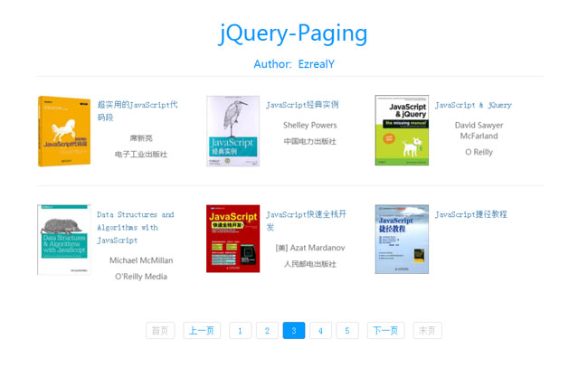Click 上一页 to go to previous page
588x377 pixels.
pyautogui.click(x=202, y=331)
